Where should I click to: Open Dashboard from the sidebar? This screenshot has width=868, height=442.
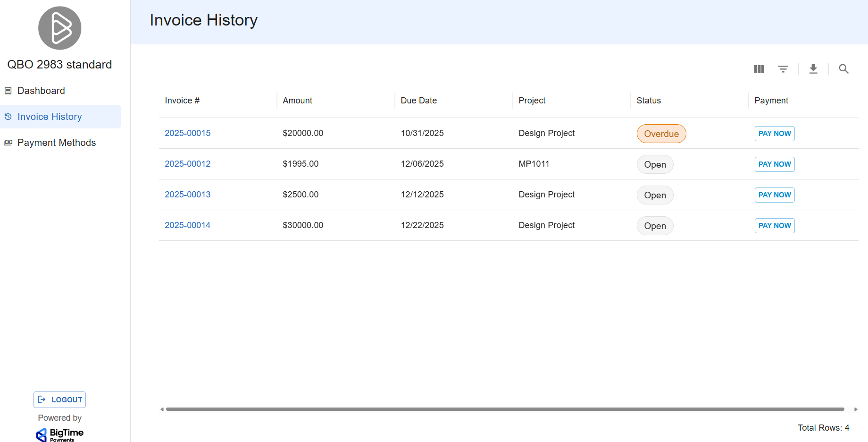(41, 91)
